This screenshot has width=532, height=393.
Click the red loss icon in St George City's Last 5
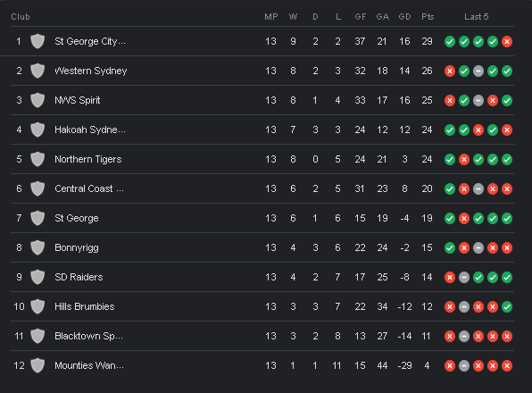point(507,42)
